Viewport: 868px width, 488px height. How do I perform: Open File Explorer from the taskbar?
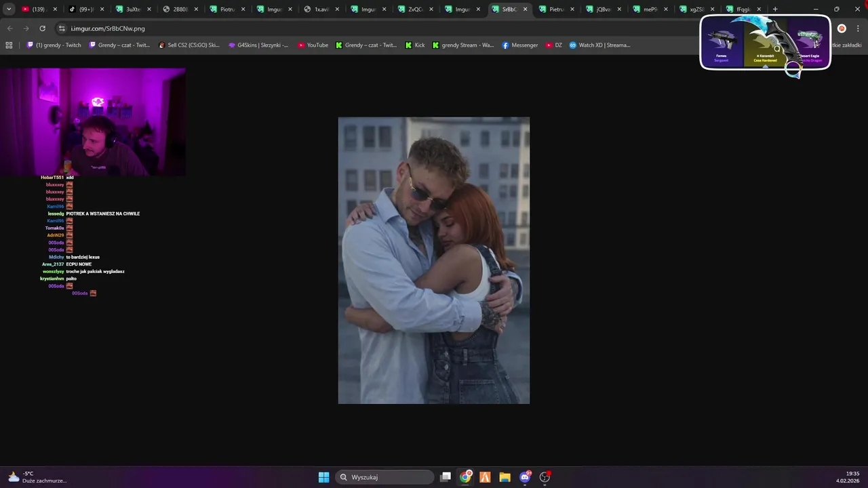[505, 477]
